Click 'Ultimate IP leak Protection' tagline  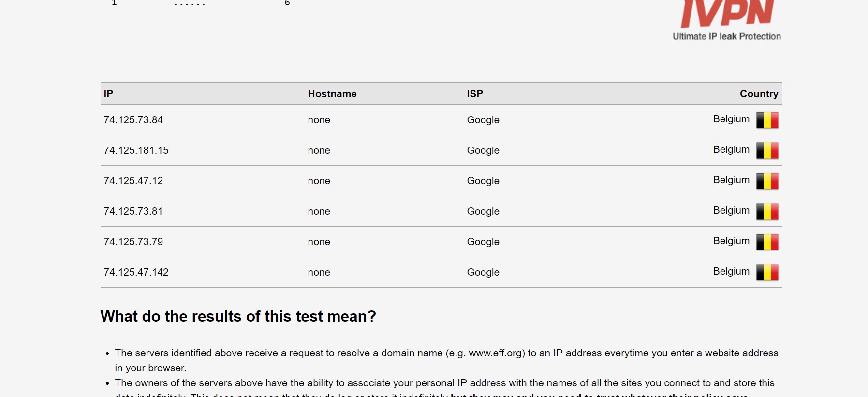click(727, 36)
